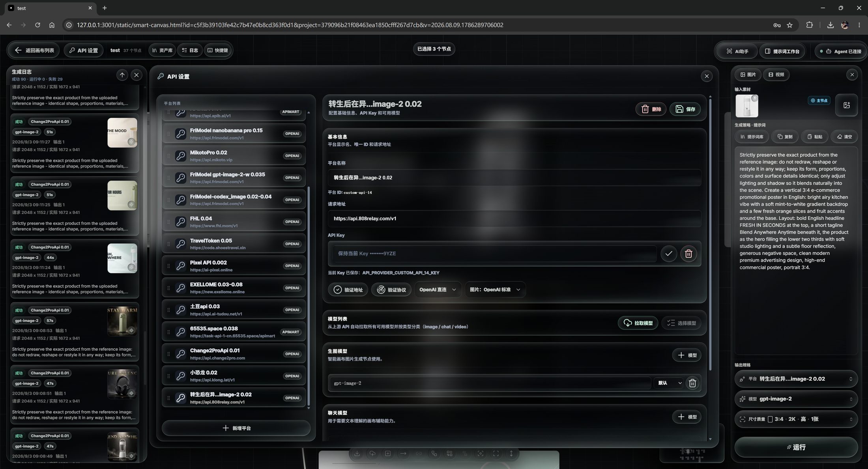Viewport: 868px width, 469px height.
Task: Click 清空 to clear the prompt
Action: [844, 137]
